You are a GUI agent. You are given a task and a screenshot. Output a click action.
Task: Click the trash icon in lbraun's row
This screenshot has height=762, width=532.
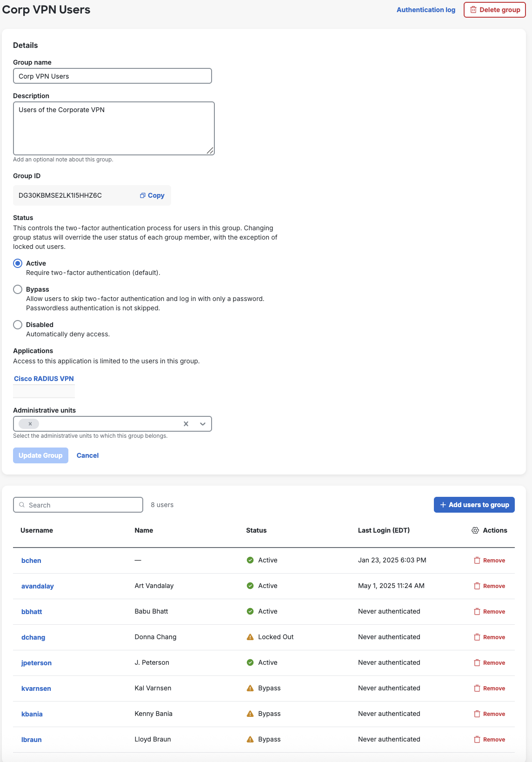(x=477, y=740)
